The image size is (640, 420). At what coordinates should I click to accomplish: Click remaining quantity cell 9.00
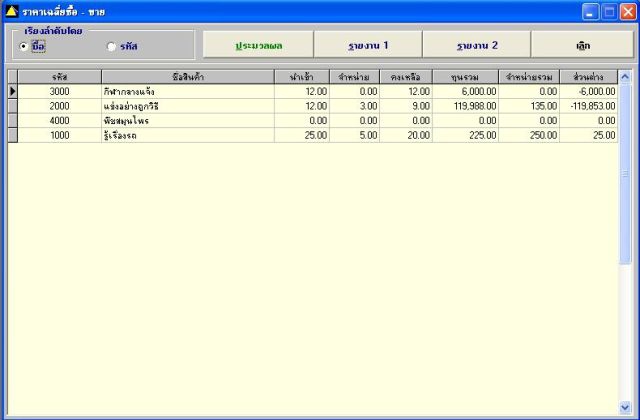(406, 106)
